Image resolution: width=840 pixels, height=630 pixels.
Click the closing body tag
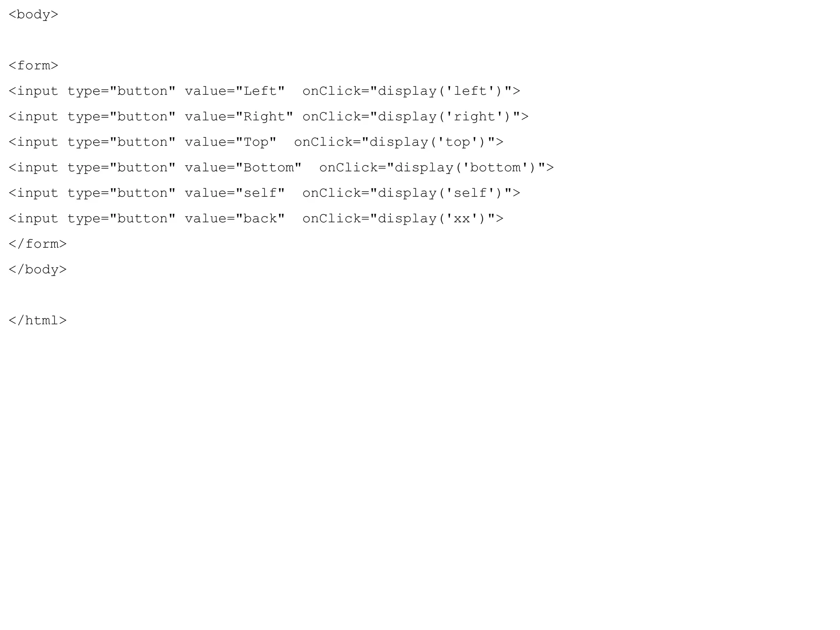click(x=38, y=269)
